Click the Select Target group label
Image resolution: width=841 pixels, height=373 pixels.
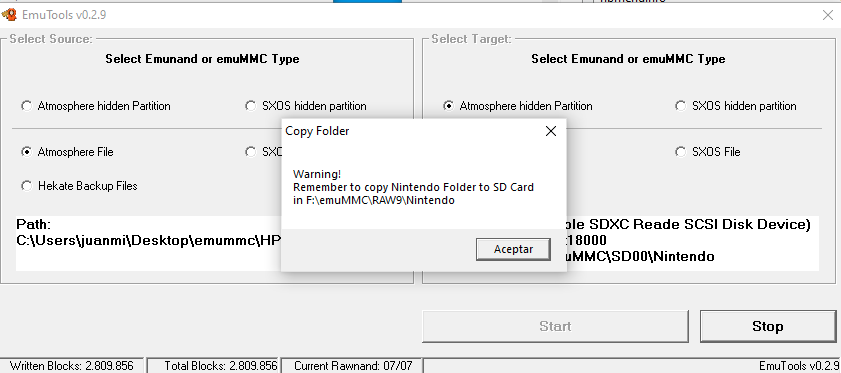click(x=471, y=39)
